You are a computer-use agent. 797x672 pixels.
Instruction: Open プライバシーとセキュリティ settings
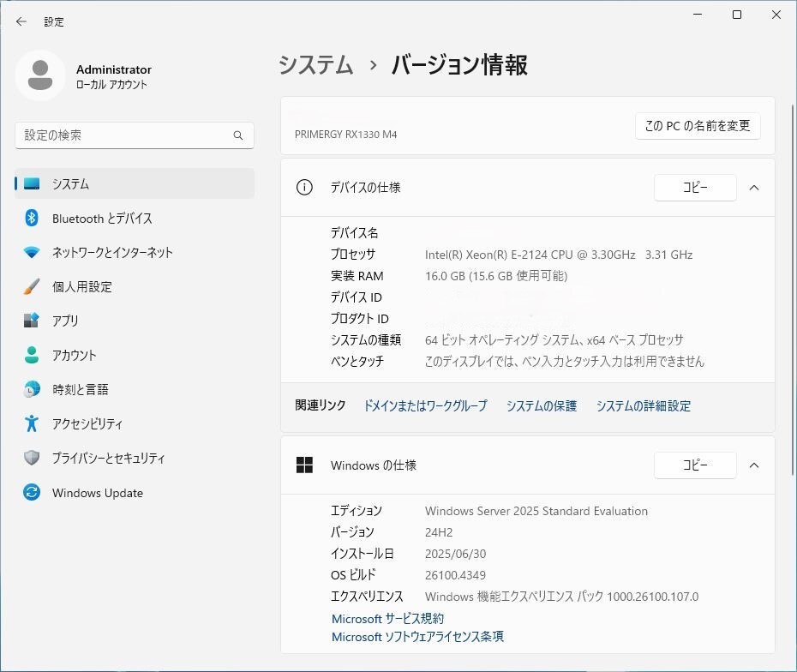(x=135, y=458)
